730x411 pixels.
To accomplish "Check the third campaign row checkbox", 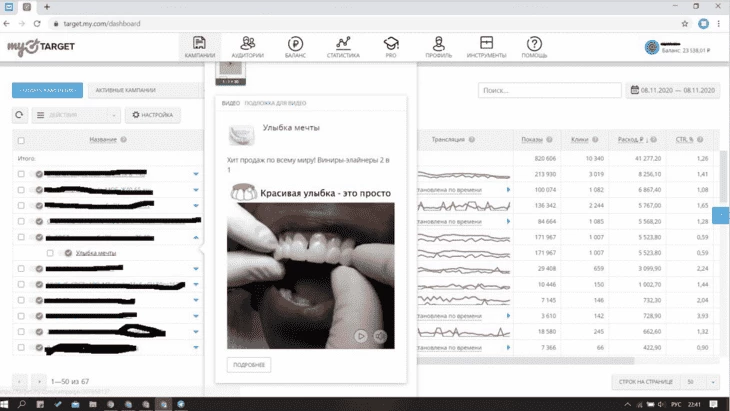I will click(x=21, y=205).
